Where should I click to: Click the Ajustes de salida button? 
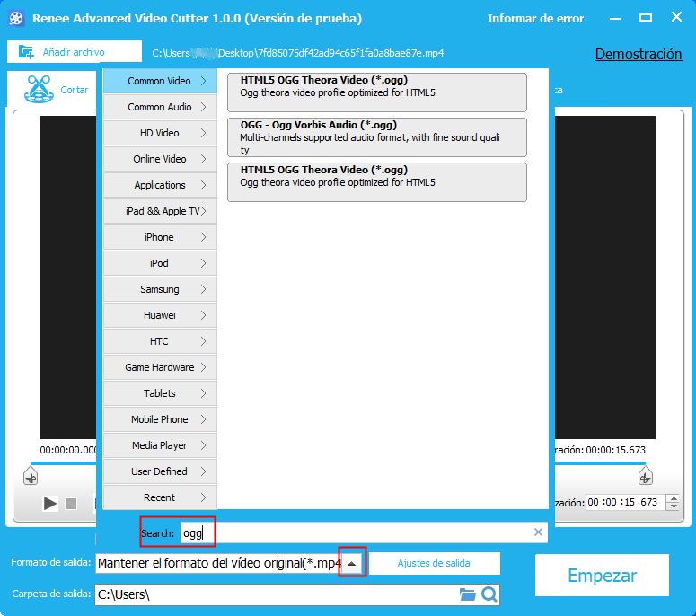[x=435, y=563]
